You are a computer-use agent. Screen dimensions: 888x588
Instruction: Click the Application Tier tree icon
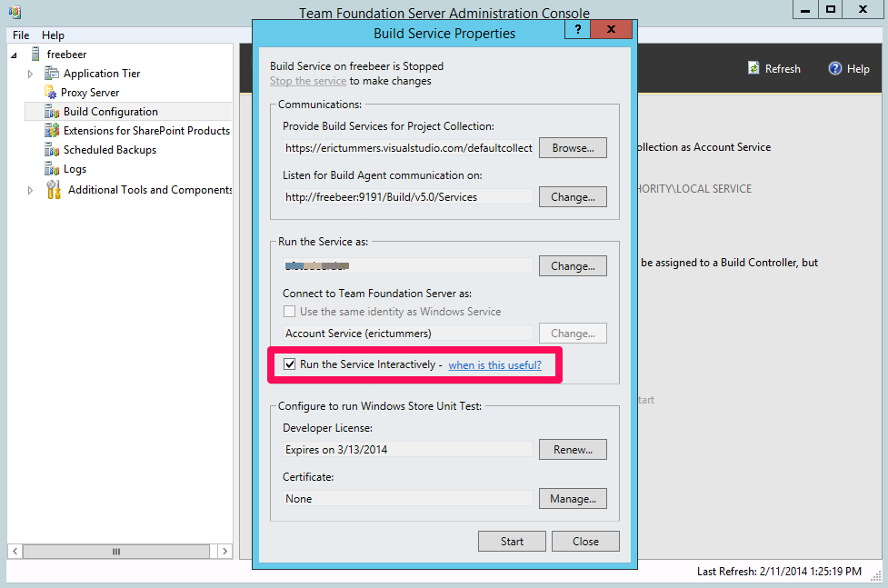52,74
